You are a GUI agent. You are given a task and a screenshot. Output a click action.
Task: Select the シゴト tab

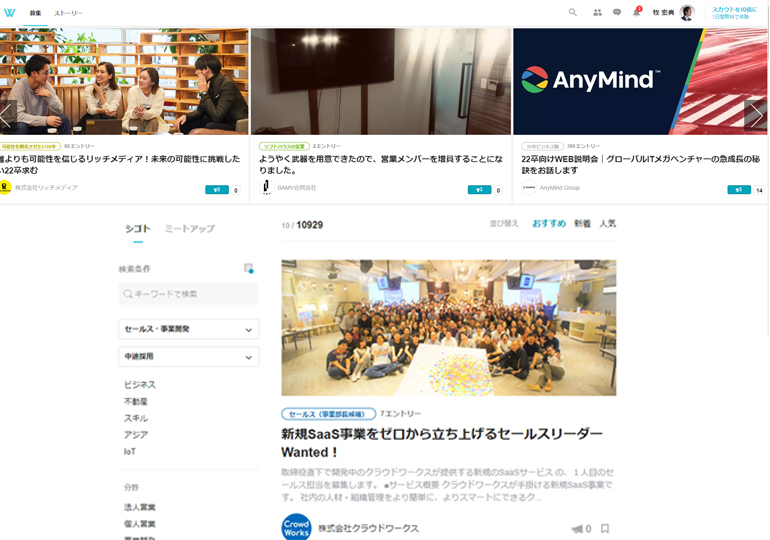(138, 229)
